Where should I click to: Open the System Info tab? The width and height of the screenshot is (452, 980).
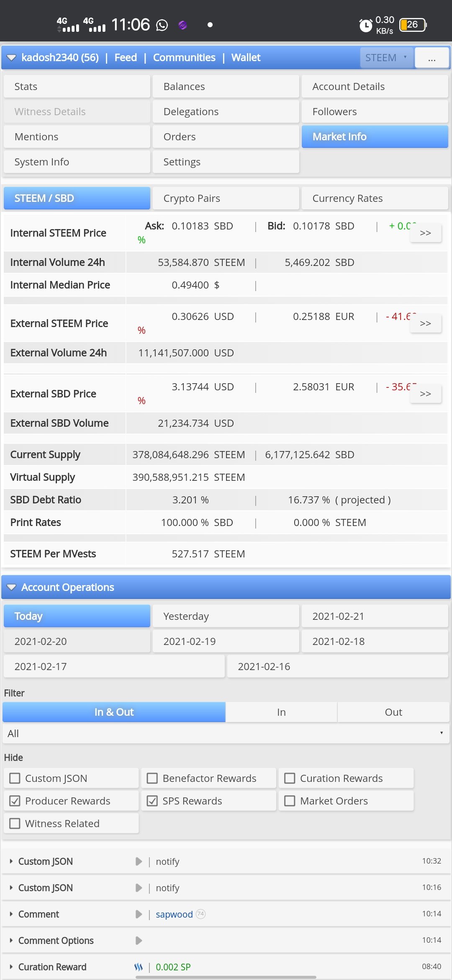(77, 162)
